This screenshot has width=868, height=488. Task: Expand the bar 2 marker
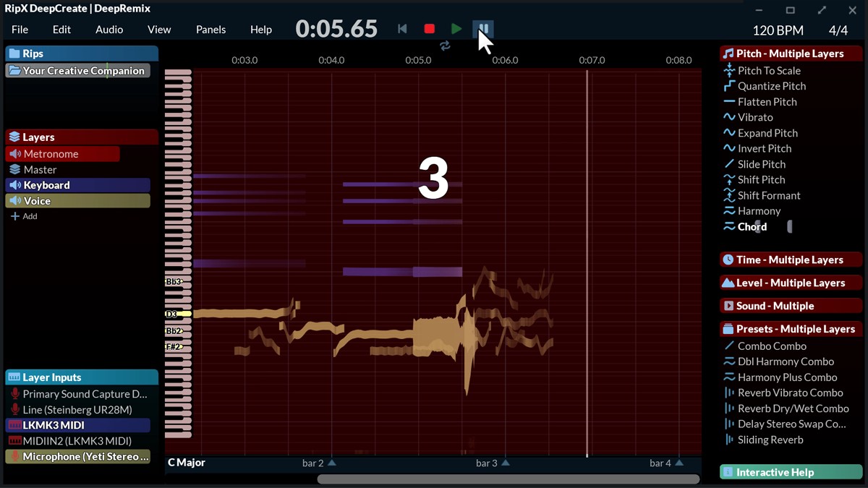coord(332,463)
